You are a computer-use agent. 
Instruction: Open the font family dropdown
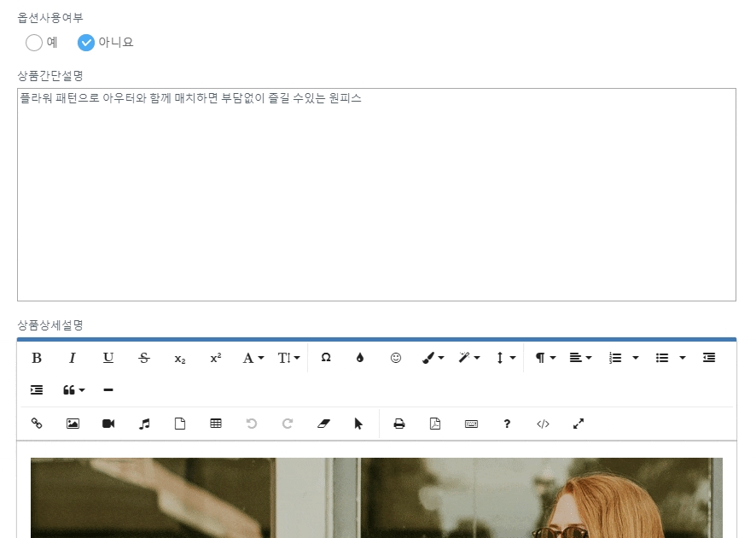pos(253,358)
